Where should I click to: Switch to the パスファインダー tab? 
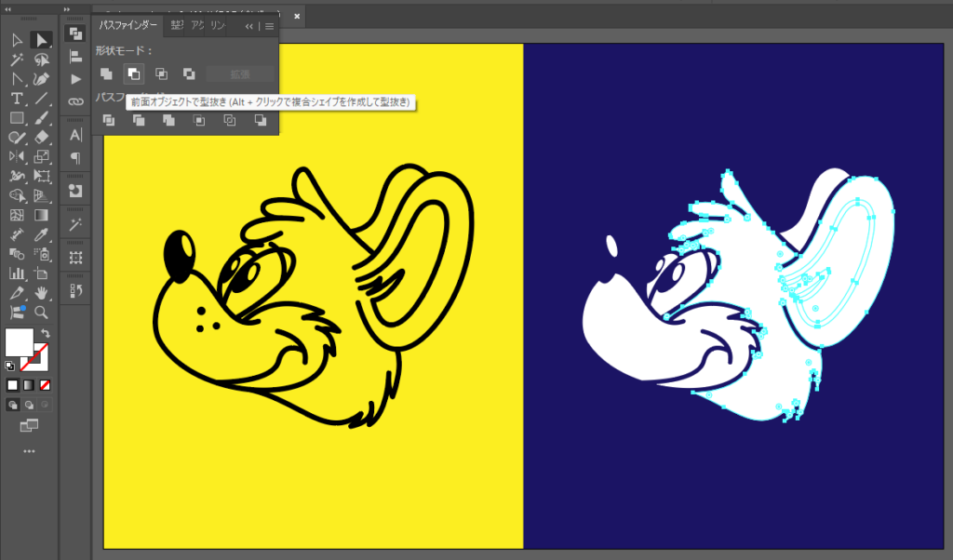pos(128,25)
